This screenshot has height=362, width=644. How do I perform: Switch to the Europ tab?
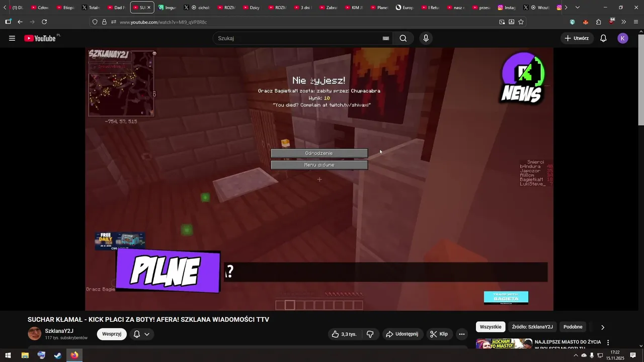pos(405,8)
